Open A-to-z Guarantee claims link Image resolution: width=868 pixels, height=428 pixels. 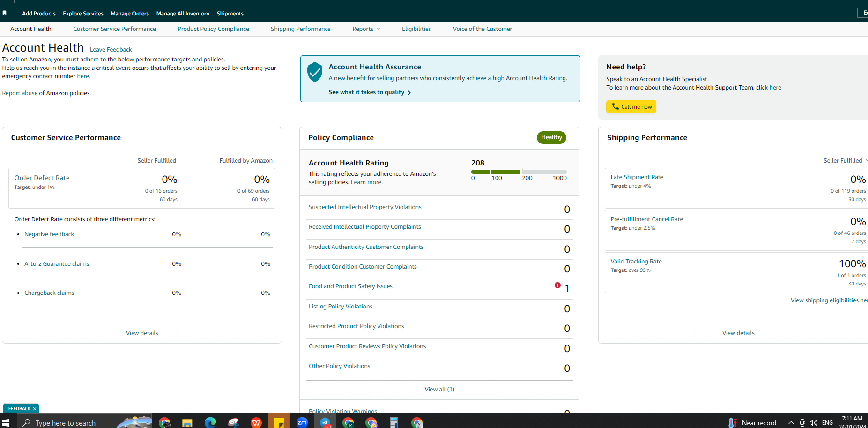(57, 264)
